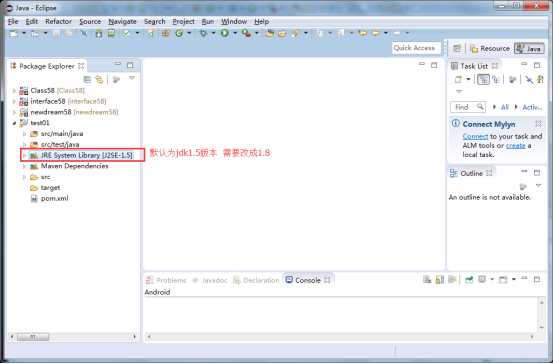Screen dimensions: 553x364
Task: Open the New file dropdown arrow
Action: point(24,33)
